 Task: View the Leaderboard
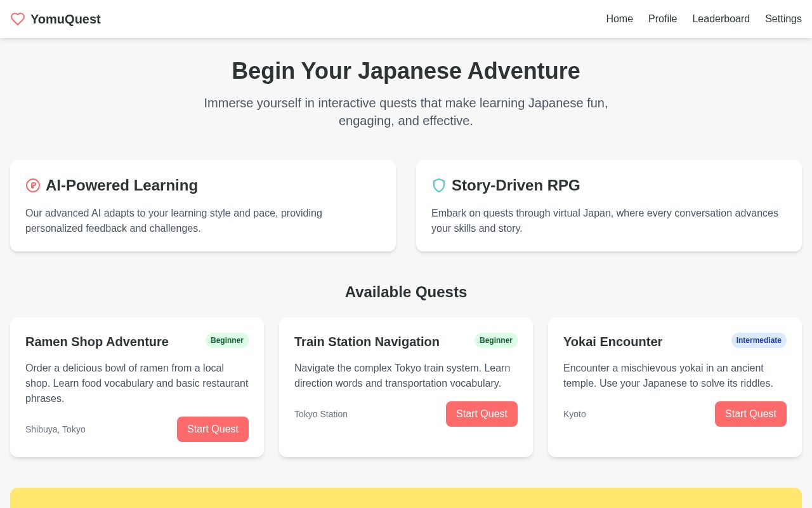coord(721,19)
